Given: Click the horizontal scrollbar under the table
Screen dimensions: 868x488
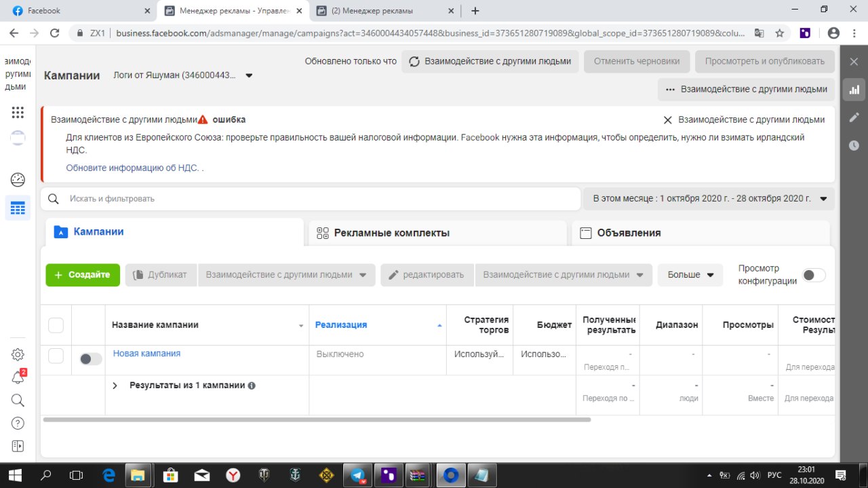Looking at the screenshot, I should (317, 420).
